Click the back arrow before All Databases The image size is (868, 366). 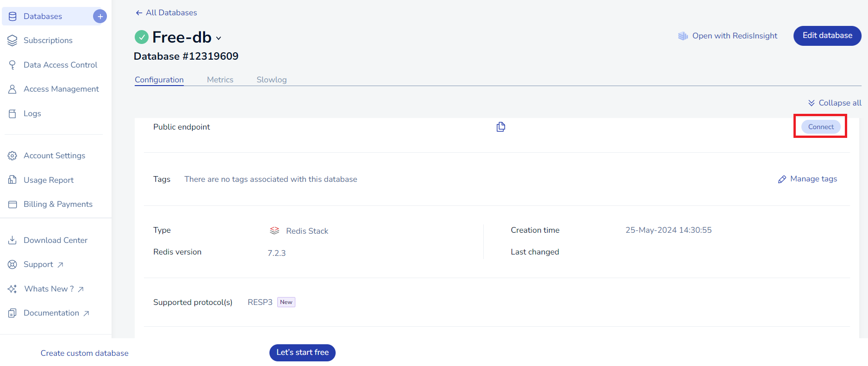pyautogui.click(x=139, y=13)
